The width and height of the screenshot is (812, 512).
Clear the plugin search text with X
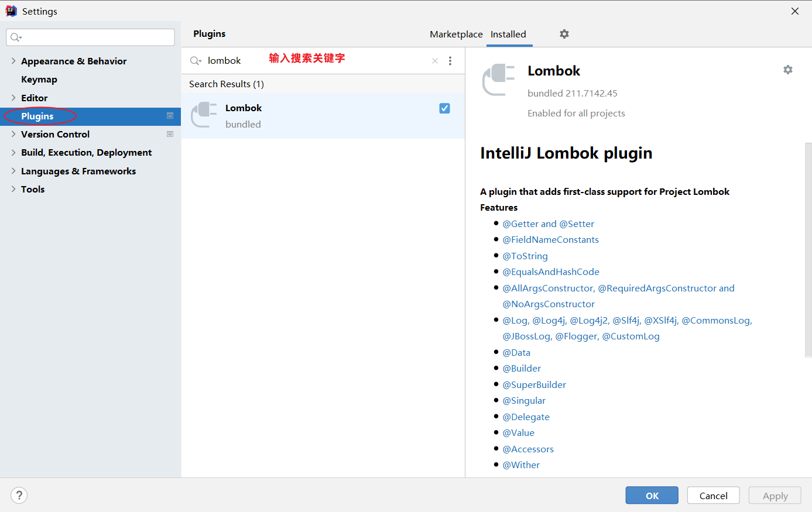(x=434, y=61)
